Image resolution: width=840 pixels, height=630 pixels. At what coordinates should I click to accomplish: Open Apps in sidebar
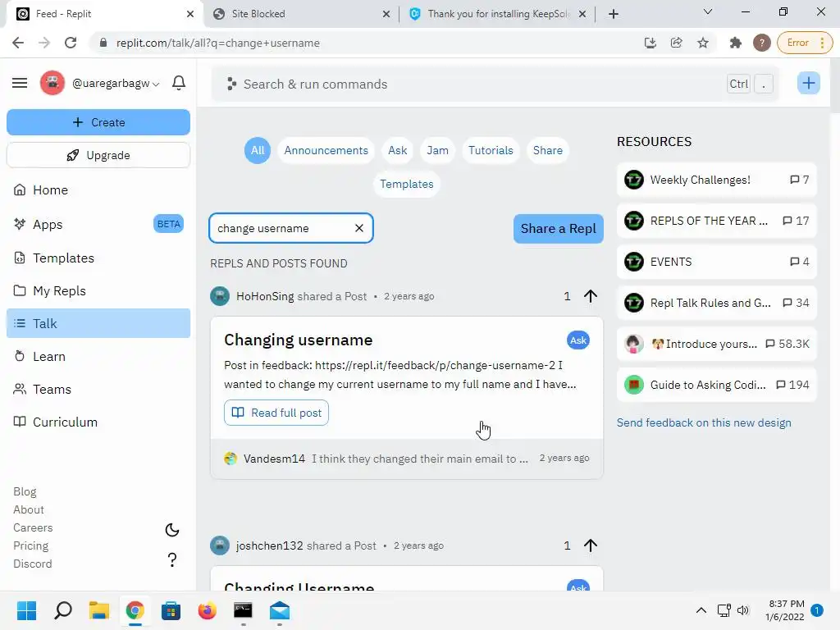[x=98, y=225]
